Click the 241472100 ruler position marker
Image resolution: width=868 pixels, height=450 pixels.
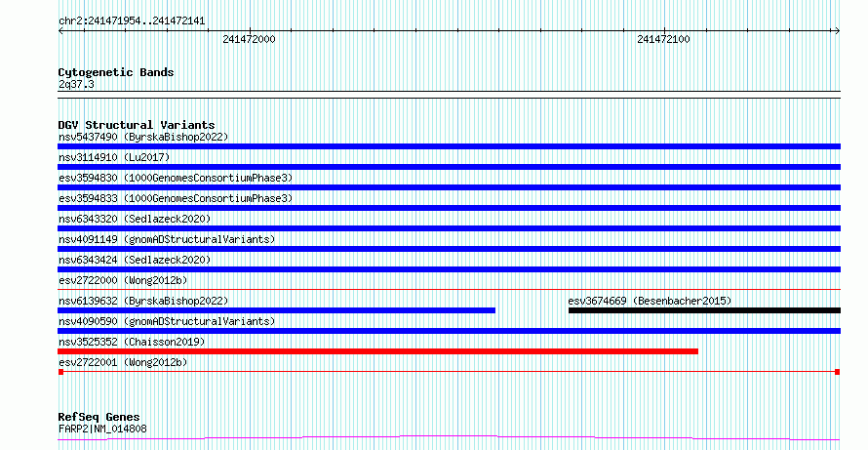tap(663, 39)
